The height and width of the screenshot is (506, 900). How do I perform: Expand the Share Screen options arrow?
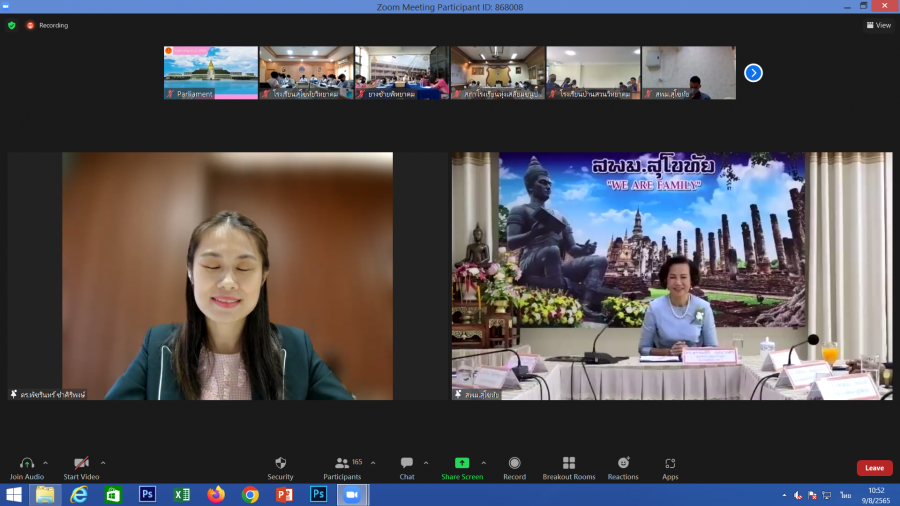[484, 463]
